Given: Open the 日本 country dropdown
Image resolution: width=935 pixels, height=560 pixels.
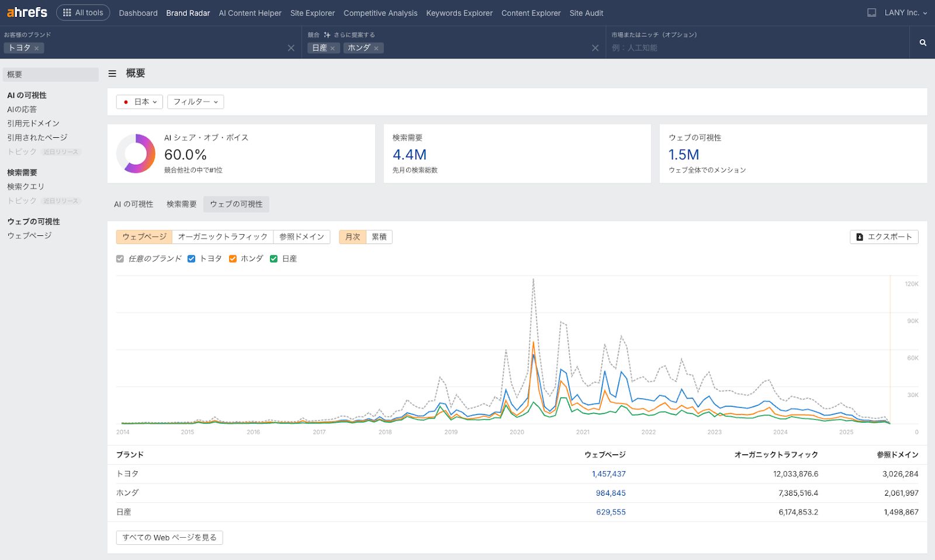Looking at the screenshot, I should (140, 102).
